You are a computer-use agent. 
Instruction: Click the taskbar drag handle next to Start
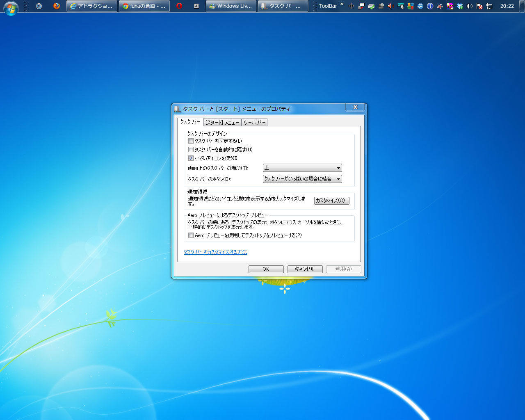coord(25,6)
